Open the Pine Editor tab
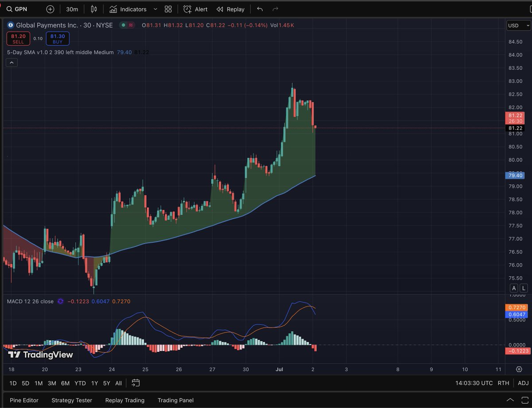The height and width of the screenshot is (408, 532). tap(24, 400)
